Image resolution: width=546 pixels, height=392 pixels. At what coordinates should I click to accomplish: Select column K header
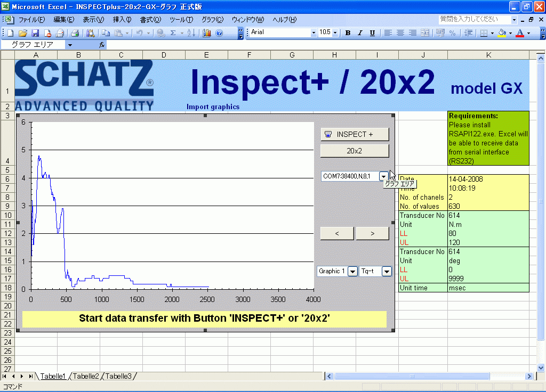488,55
